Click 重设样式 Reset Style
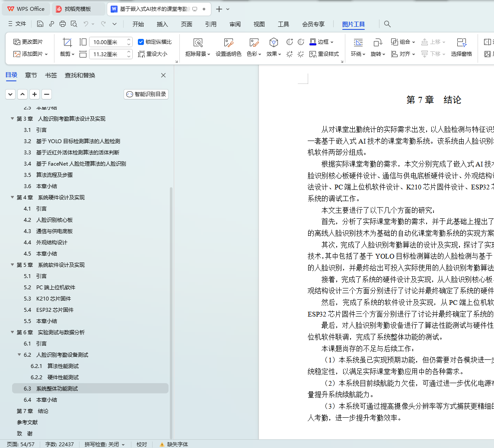 click(x=324, y=54)
